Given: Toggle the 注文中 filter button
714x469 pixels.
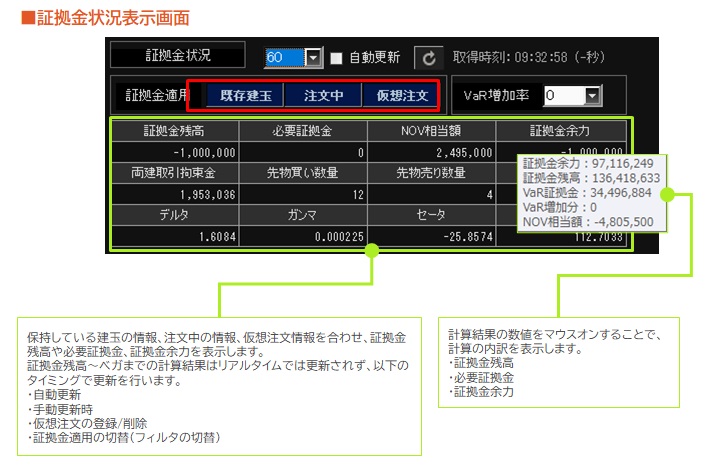Looking at the screenshot, I should pyautogui.click(x=323, y=95).
